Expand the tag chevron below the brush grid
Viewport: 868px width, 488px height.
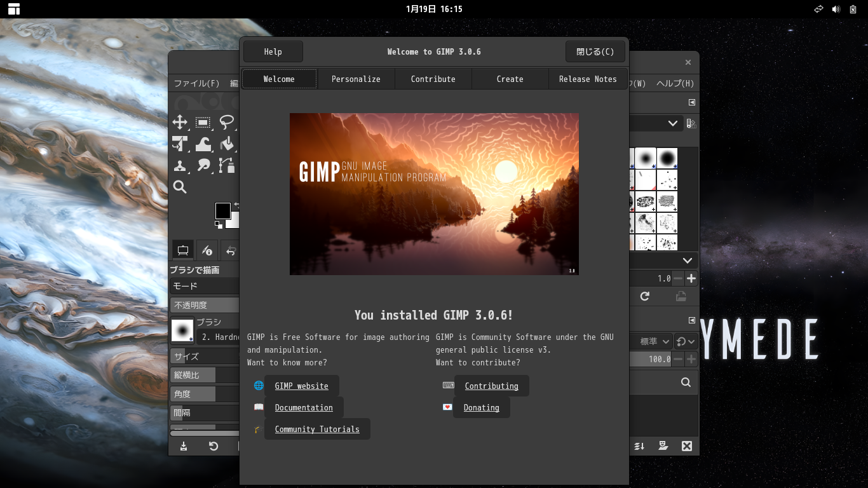point(688,261)
